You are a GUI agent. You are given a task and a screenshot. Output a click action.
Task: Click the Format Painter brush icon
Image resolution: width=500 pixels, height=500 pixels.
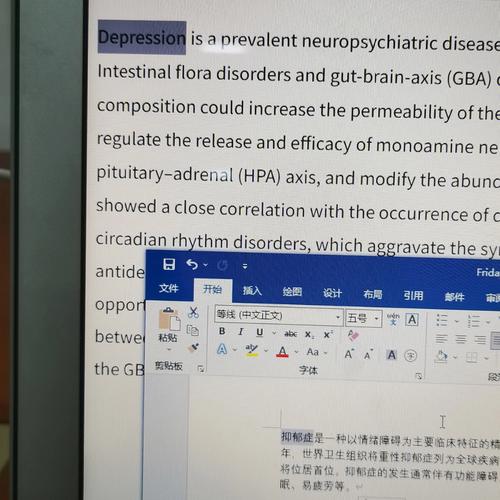point(193,348)
